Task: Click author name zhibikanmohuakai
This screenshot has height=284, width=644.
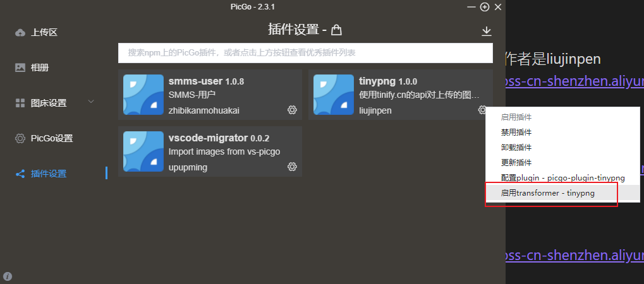Action: pos(204,111)
